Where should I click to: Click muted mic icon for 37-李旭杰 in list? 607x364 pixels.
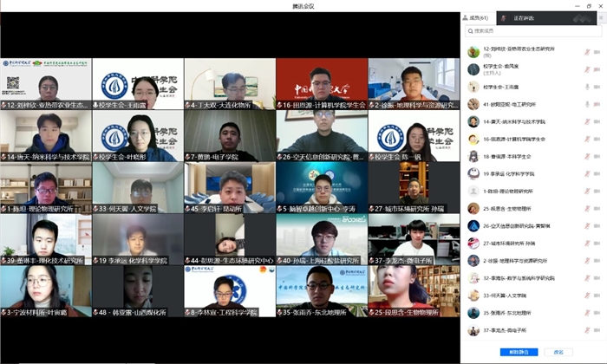click(587, 329)
